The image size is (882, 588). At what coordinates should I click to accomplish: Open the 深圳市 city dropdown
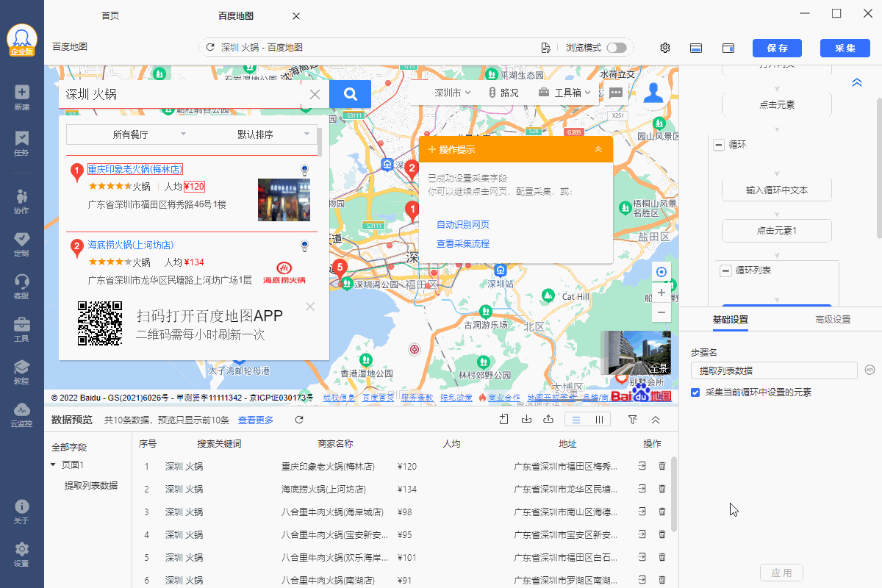point(452,93)
